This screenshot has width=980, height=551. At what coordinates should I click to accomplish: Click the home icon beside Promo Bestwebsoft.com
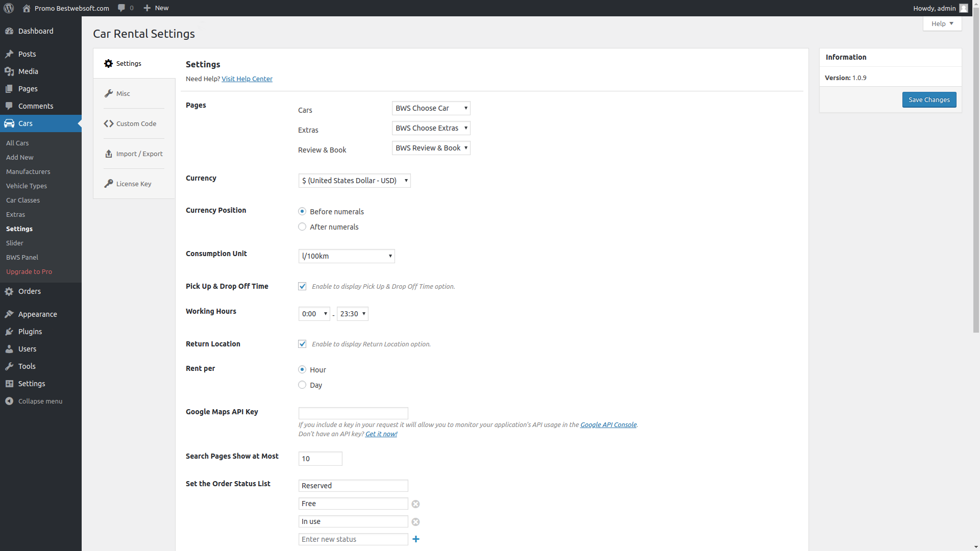pos(27,8)
